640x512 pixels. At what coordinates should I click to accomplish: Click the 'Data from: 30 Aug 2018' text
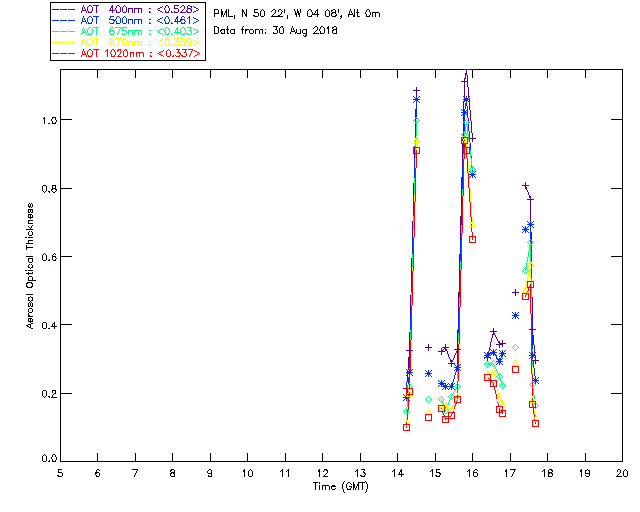coord(275,30)
